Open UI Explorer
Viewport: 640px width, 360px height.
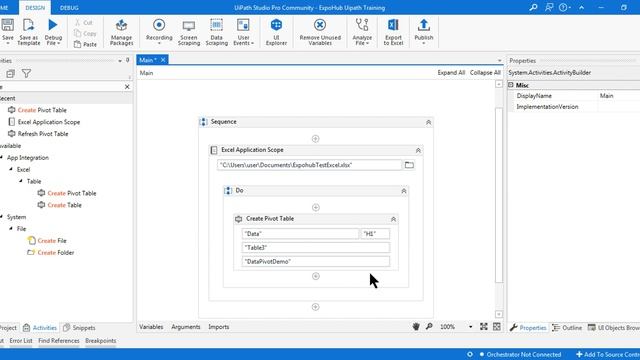(276, 31)
